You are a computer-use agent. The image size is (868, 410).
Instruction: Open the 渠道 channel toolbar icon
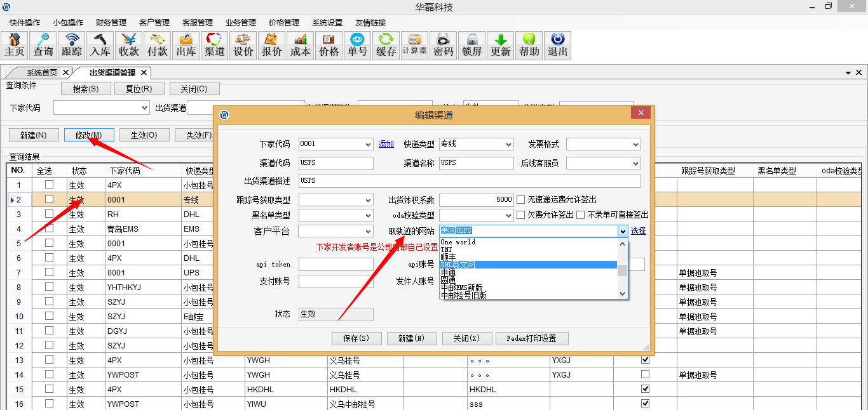point(215,46)
